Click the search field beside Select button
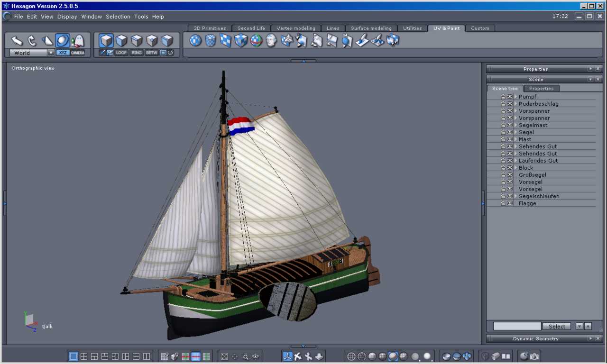The width and height of the screenshot is (607, 364). click(517, 326)
